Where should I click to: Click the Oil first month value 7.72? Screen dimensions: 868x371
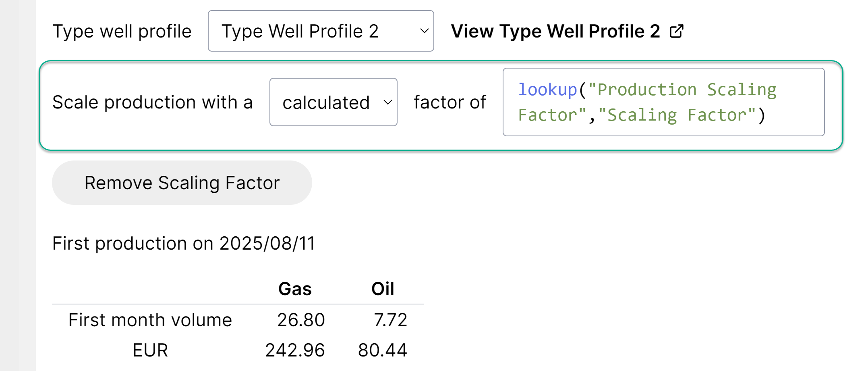coord(390,320)
